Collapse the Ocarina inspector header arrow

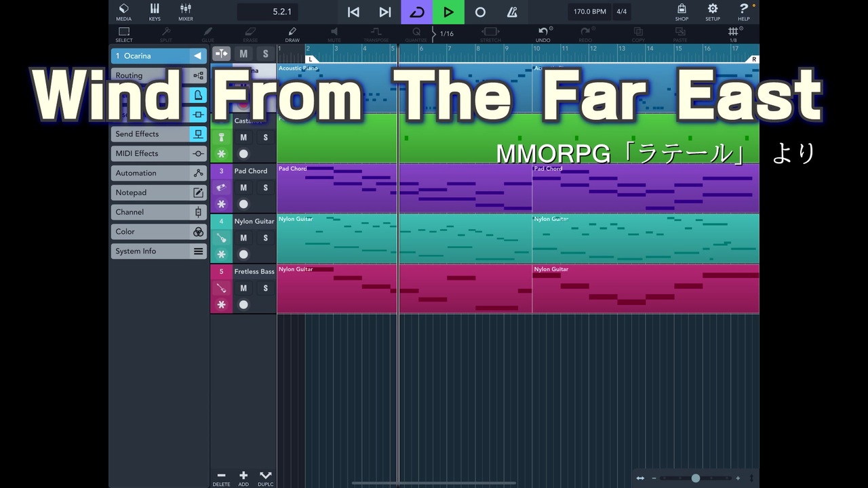click(x=197, y=56)
